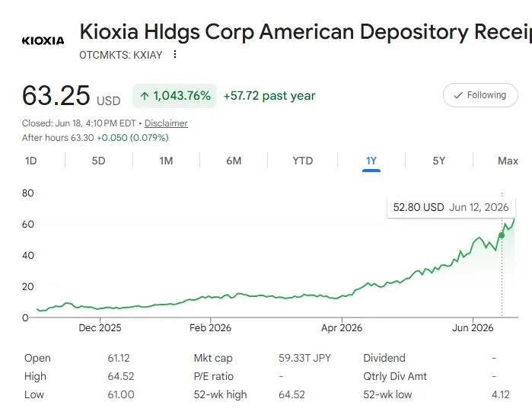The width and height of the screenshot is (532, 418).
Task: Open the Disclaimer link
Action: [x=166, y=123]
